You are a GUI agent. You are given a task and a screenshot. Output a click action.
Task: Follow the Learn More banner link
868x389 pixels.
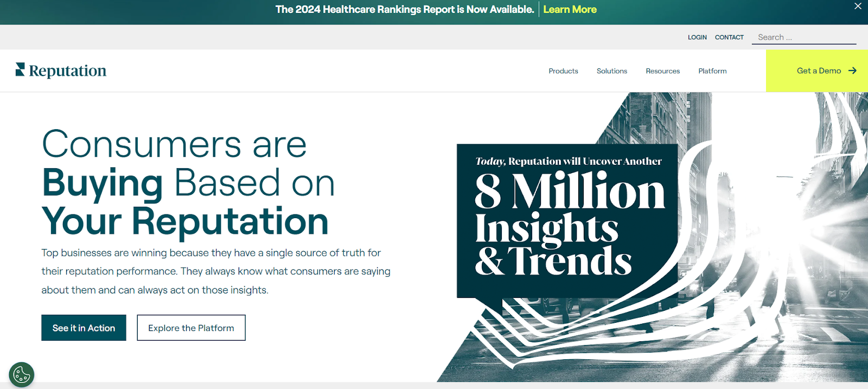[570, 9]
